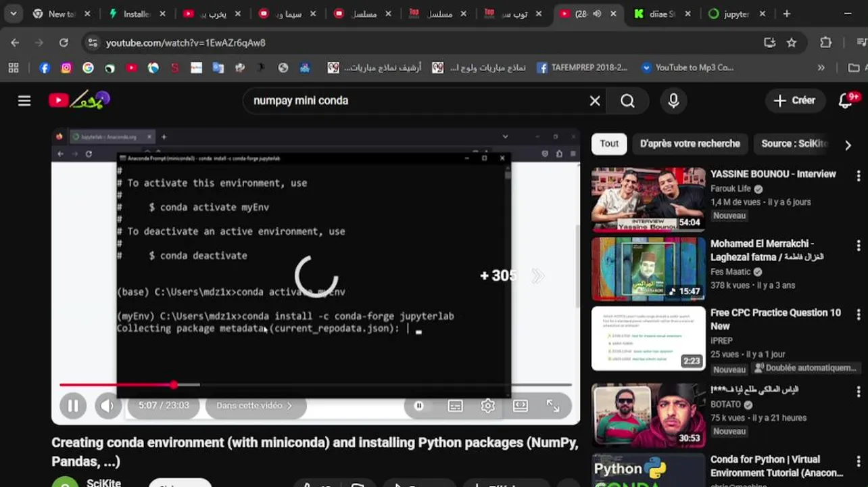Go back with the browser back arrow
This screenshot has height=487, width=868.
[x=15, y=43]
